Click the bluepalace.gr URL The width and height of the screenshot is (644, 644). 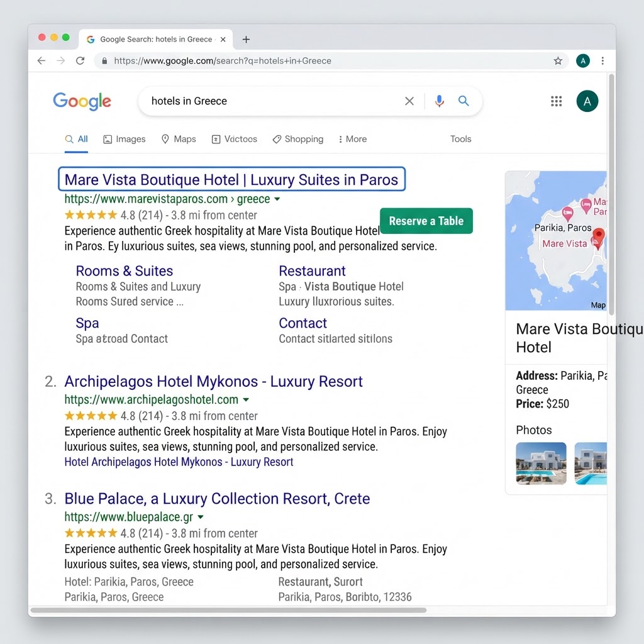click(x=128, y=517)
